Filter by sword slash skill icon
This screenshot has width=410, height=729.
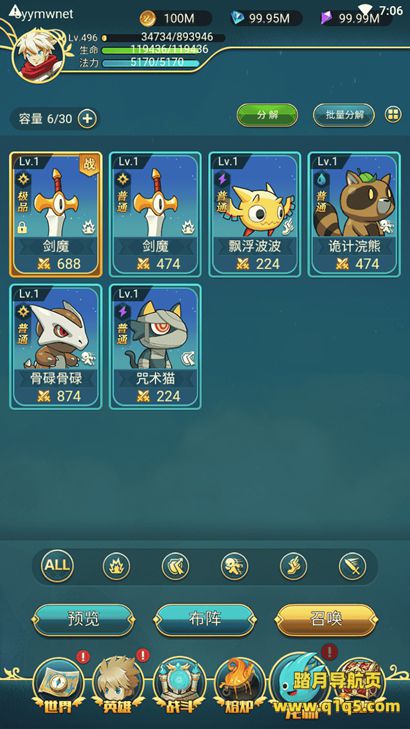tap(352, 566)
